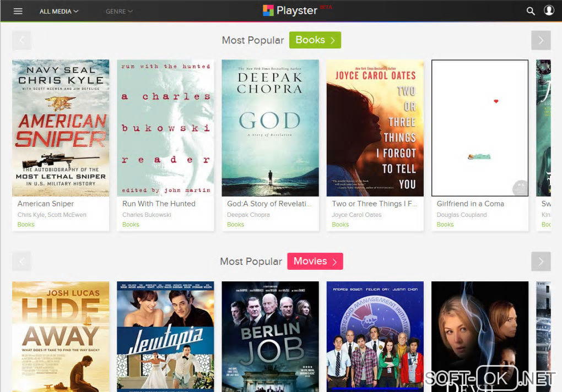
Task: Expand the GENRE dropdown
Action: pos(119,12)
